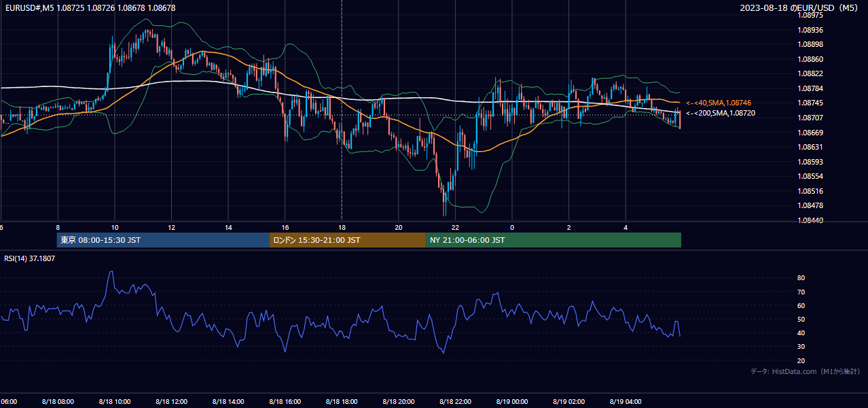
Task: Click hour 16 on the chart time axis
Action: point(285,227)
